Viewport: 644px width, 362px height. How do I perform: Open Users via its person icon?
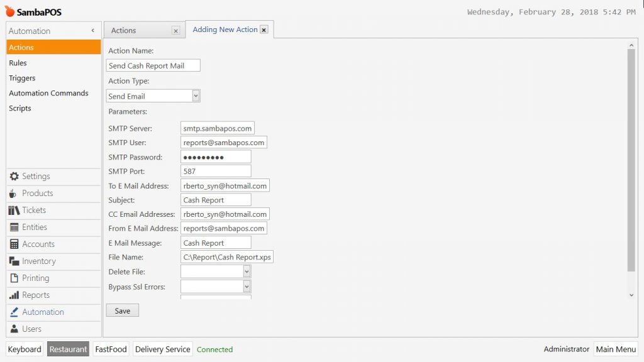[x=14, y=329]
